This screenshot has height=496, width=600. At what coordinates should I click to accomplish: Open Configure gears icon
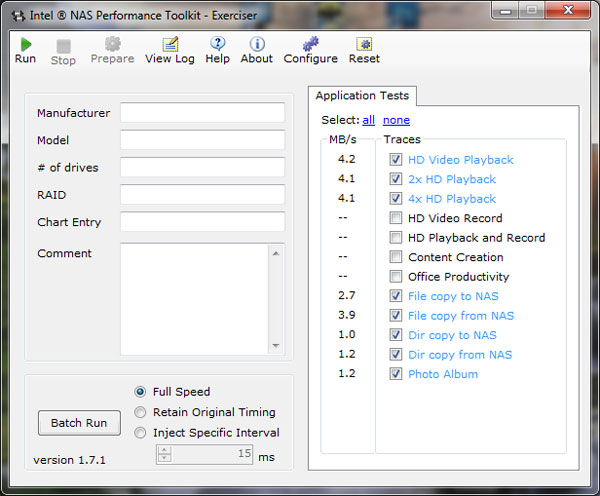coord(311,44)
